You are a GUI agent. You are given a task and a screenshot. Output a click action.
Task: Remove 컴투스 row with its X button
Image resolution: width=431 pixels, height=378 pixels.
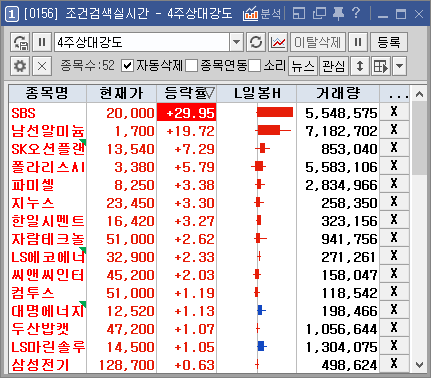tap(394, 292)
